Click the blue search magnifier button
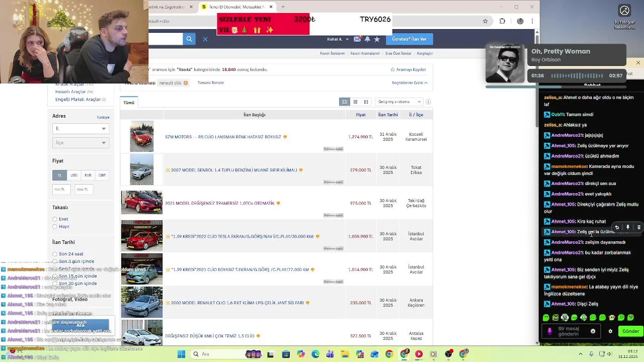This screenshot has height=362, width=644. [x=189, y=39]
